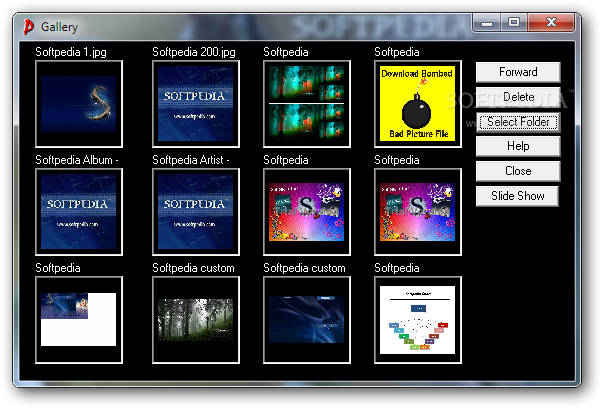Screen dimensions: 602x408
Task: Select the misty forest thumbnail
Action: tap(196, 320)
